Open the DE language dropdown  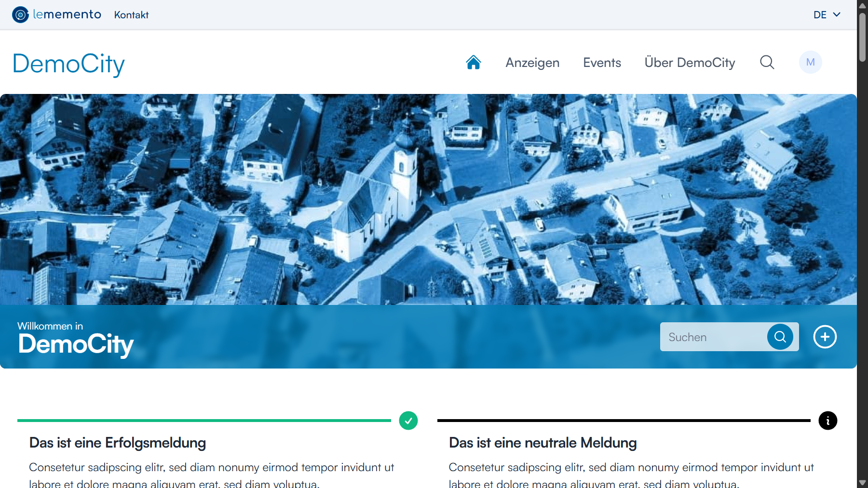click(819, 14)
